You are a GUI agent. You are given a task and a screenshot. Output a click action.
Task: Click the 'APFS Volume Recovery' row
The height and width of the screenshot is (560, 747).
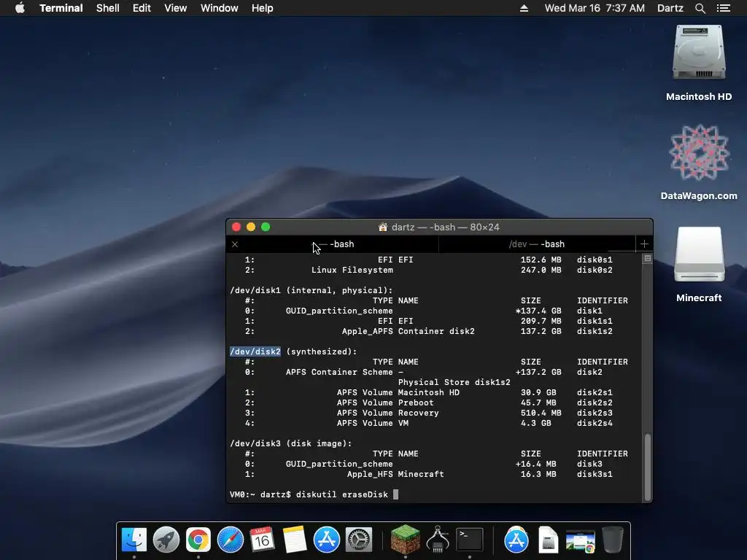pos(428,413)
